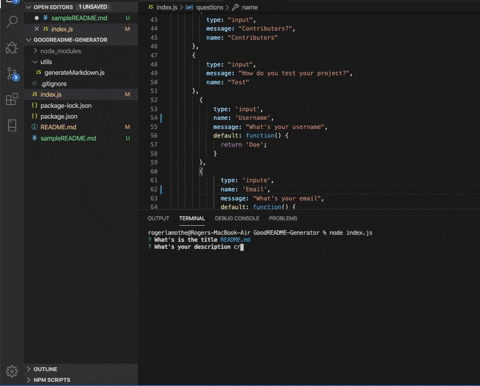Open the Extensions view
Viewport: 480px width, 386px height.
coord(12,99)
